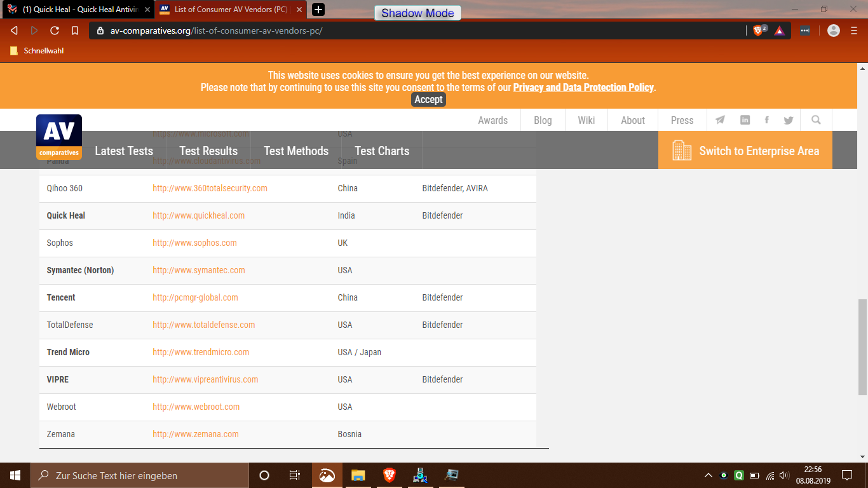The image size is (868, 488).
Task: Reload the current page
Action: [55, 30]
